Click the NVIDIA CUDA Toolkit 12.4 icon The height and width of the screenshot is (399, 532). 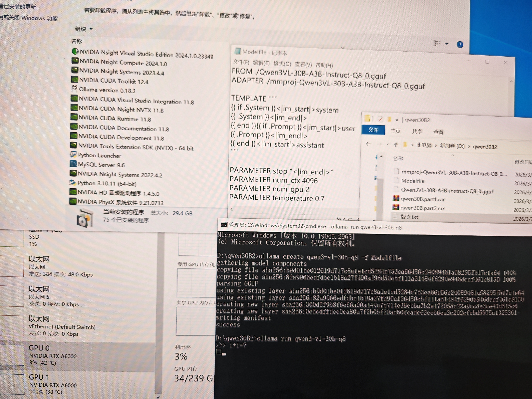(75, 79)
